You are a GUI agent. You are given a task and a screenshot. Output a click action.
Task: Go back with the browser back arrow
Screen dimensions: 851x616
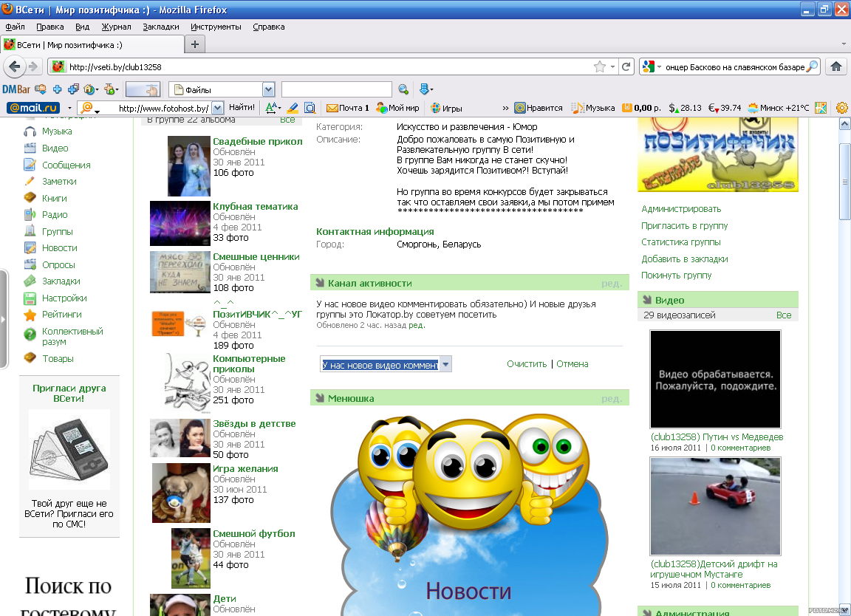click(15, 66)
